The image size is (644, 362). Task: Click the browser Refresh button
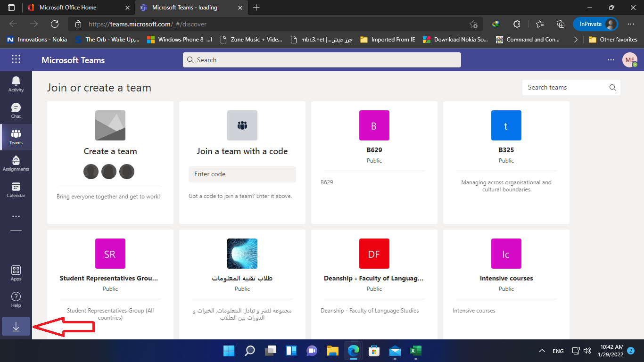click(x=55, y=24)
